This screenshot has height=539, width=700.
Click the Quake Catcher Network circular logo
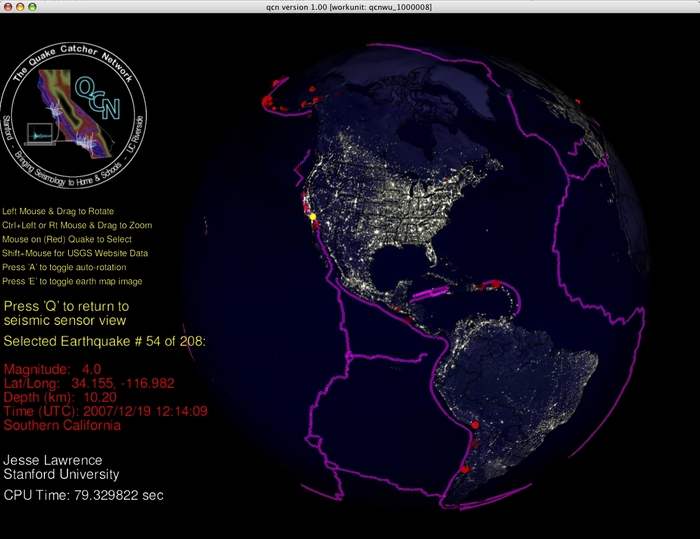74,112
